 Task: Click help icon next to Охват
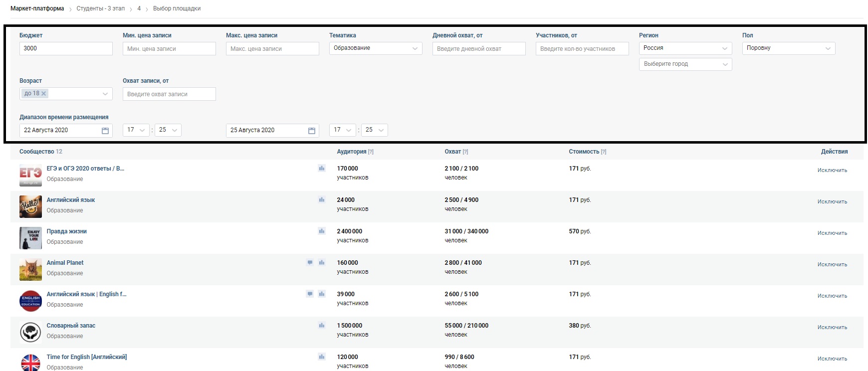pos(465,152)
